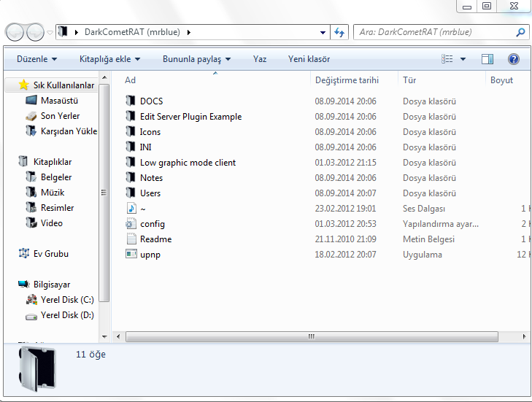This screenshot has height=402, width=532.
Task: Click the navigation pane scroll down arrow
Action: click(104, 336)
